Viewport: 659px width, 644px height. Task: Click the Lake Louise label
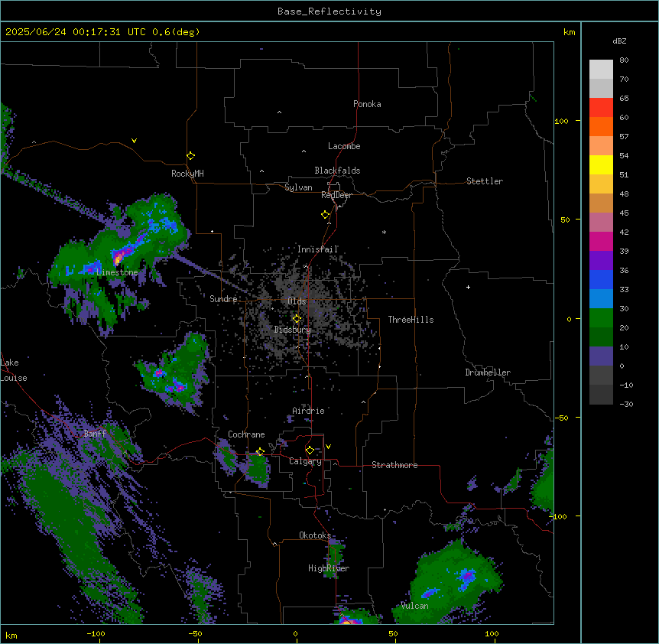coord(13,370)
